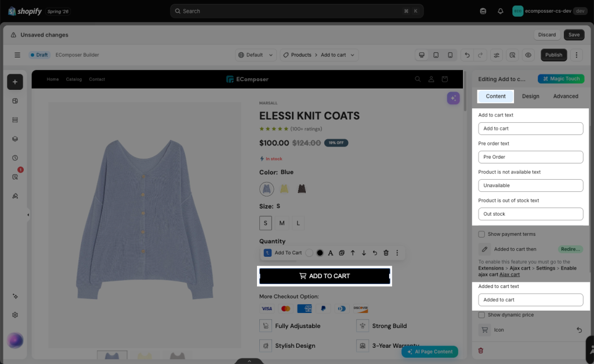
Task: Switch to tablet preview device
Action: tap(436, 55)
